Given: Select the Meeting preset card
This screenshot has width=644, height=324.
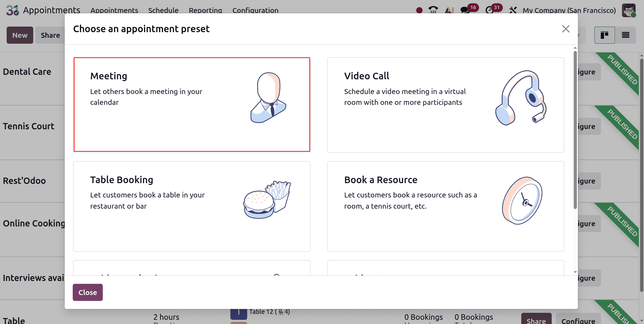Looking at the screenshot, I should (x=192, y=105).
